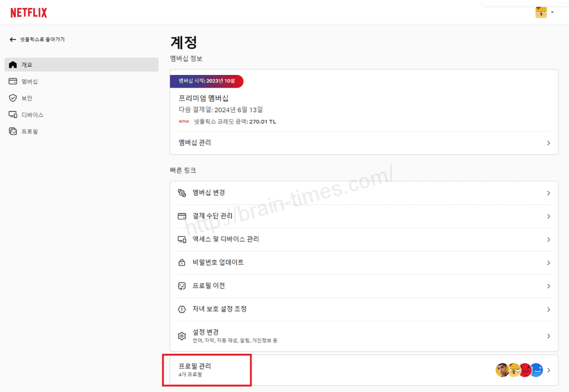Click the Netflix logo in header
Viewport: 569px width, 392px height.
(28, 13)
